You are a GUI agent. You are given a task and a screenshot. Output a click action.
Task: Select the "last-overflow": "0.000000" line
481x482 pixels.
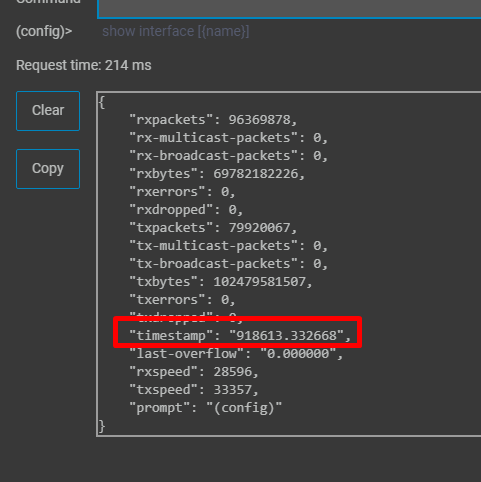pos(236,354)
